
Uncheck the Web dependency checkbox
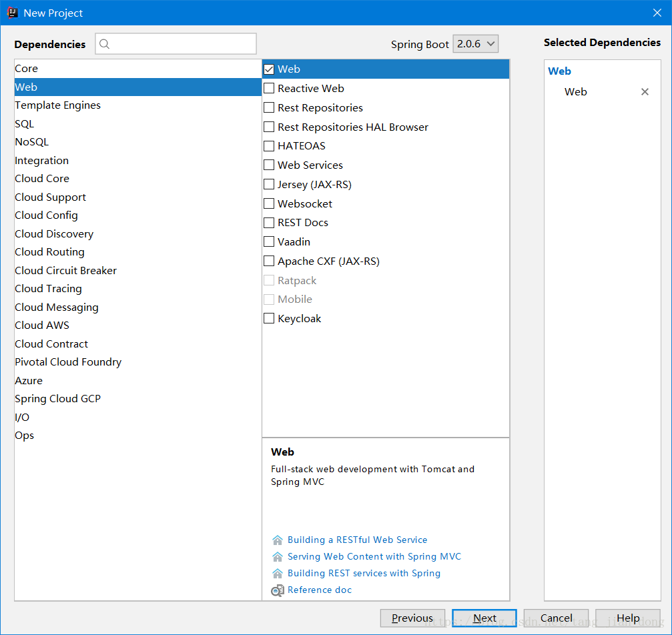pyautogui.click(x=269, y=69)
